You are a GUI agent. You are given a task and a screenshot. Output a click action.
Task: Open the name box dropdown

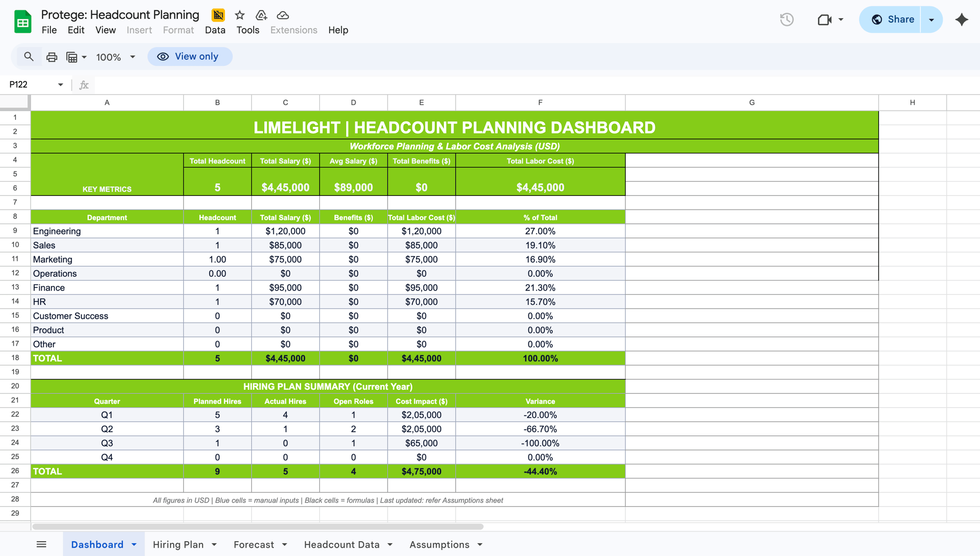60,84
